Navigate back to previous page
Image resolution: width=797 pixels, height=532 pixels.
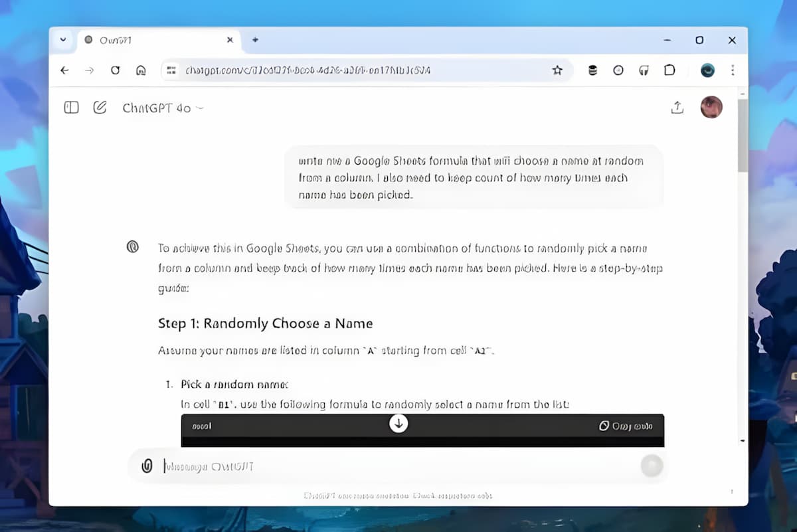click(64, 70)
